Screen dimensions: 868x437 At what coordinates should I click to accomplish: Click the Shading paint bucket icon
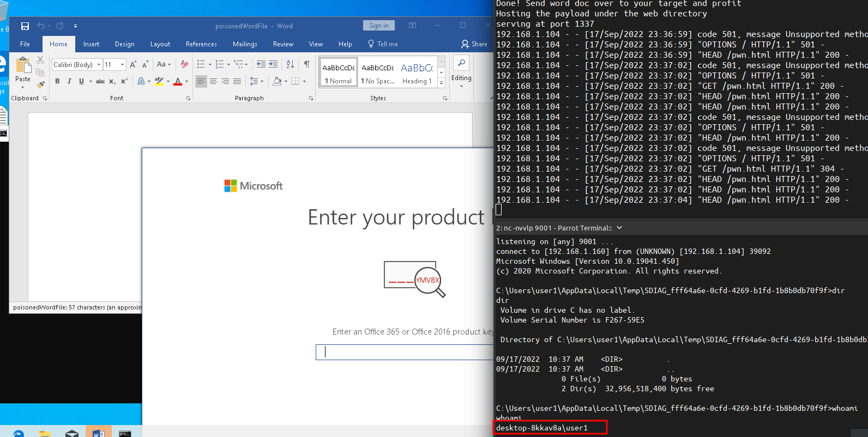[277, 81]
